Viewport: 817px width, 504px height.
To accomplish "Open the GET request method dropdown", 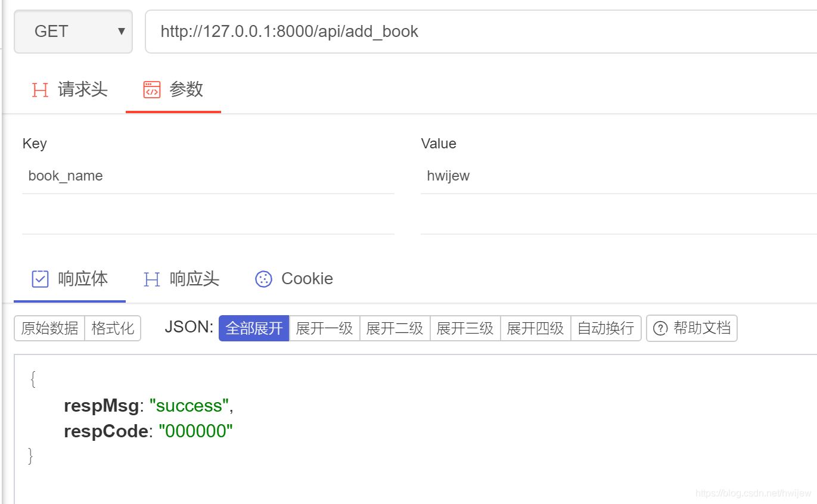I will tap(73, 32).
